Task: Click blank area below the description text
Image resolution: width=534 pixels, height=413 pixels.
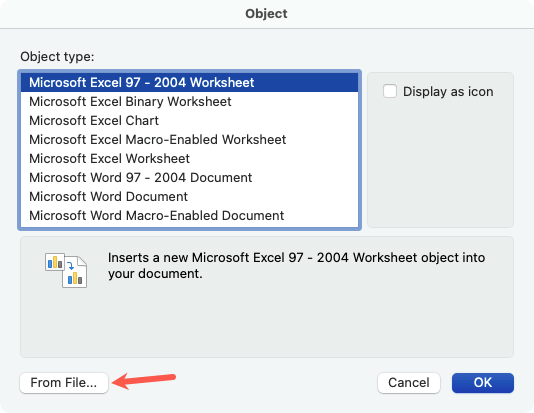Action: point(267,320)
